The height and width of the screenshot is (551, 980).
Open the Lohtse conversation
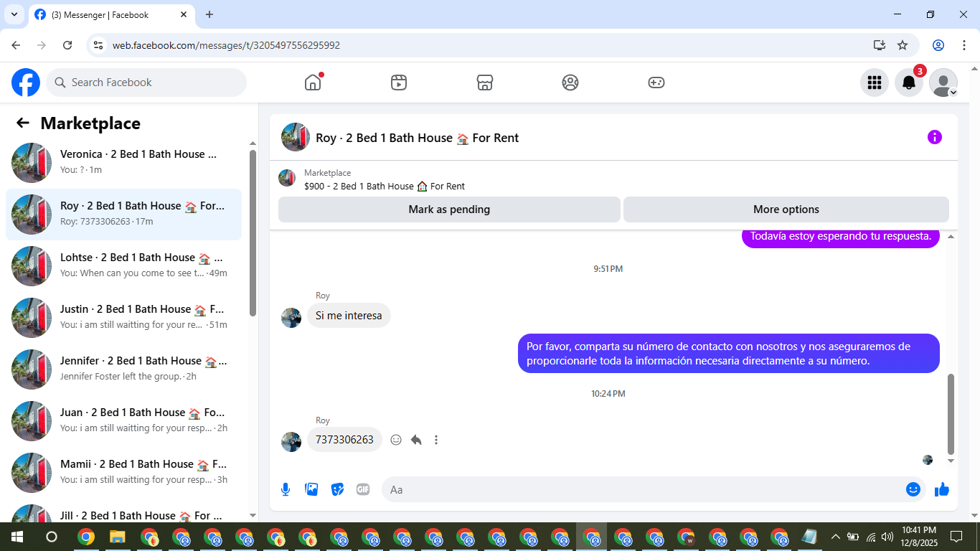pyautogui.click(x=123, y=265)
